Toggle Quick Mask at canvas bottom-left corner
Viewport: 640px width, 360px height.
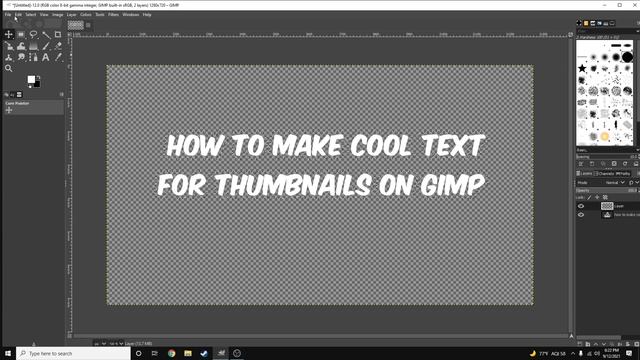(x=70, y=336)
